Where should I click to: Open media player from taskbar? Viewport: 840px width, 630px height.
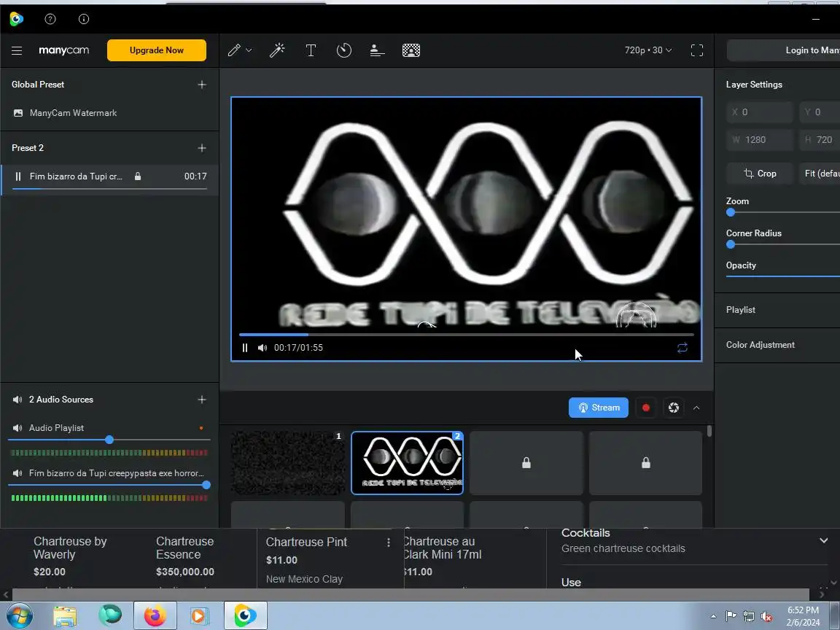click(199, 616)
